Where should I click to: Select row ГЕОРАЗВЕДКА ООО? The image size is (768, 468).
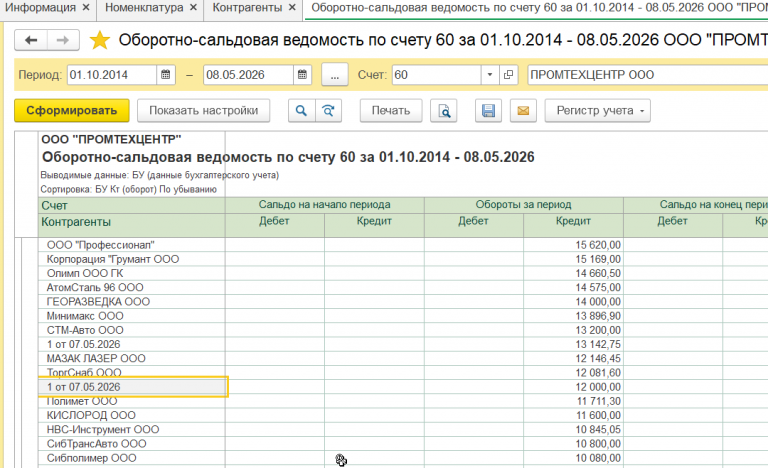click(98, 302)
